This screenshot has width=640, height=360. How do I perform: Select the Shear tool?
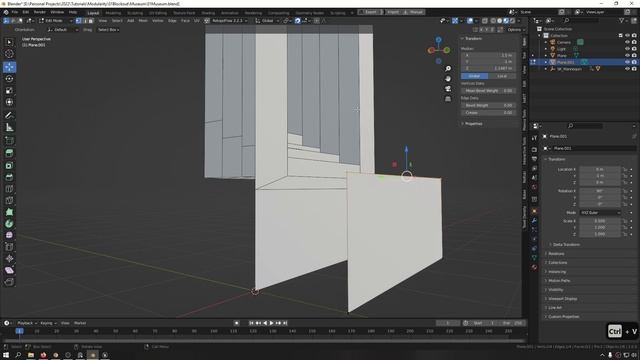pyautogui.click(x=9, y=270)
